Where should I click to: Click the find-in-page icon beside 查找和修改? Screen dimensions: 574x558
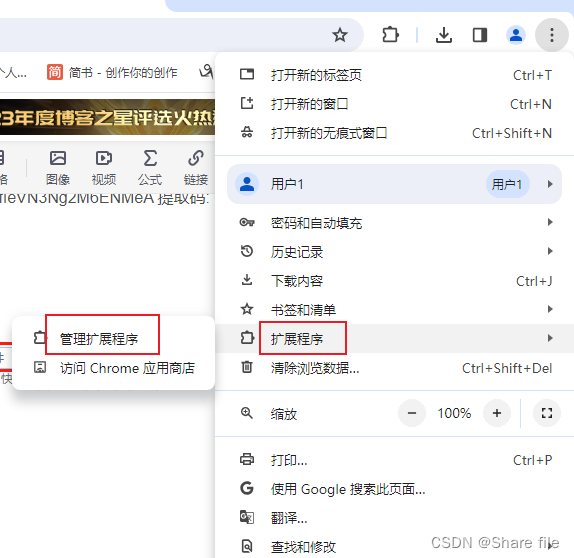pyautogui.click(x=247, y=546)
